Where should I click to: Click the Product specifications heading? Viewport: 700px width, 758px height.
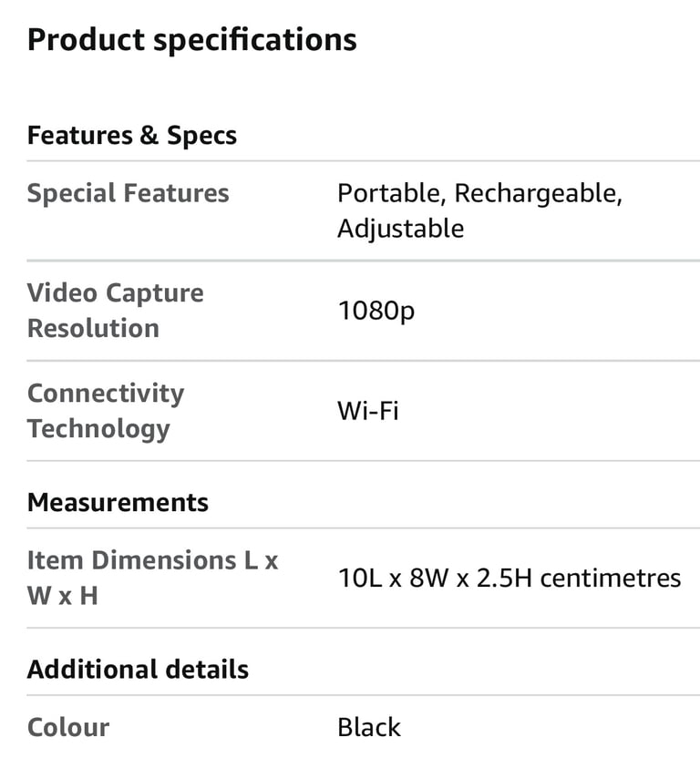coord(191,40)
